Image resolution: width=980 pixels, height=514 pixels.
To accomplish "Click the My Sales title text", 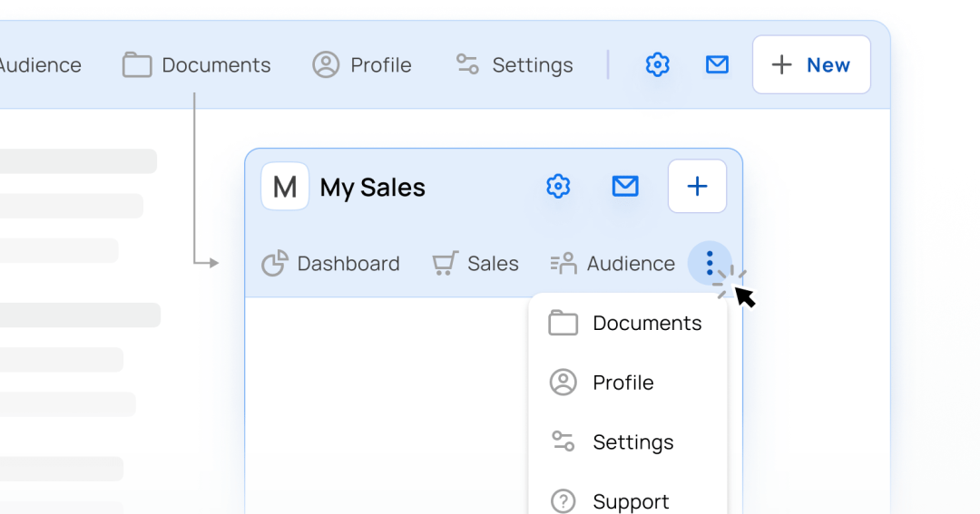I will pos(373,187).
